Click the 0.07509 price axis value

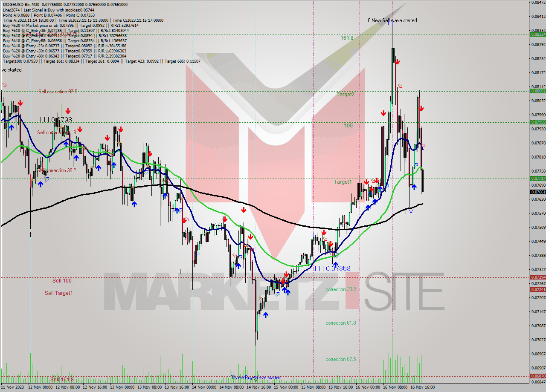click(538, 227)
